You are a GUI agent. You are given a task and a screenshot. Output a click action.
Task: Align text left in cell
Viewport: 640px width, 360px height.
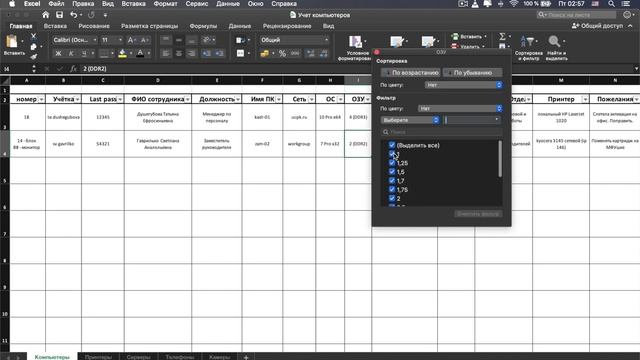pos(165,53)
